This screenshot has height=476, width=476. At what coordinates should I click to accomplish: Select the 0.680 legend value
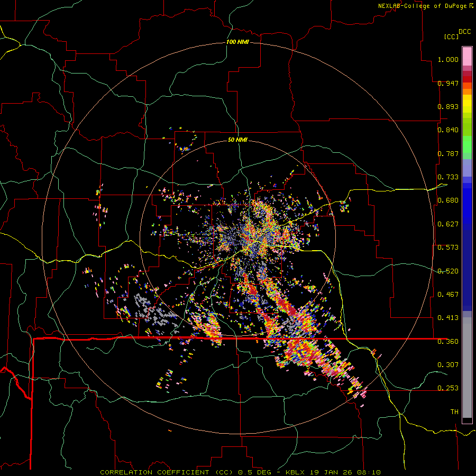click(448, 200)
